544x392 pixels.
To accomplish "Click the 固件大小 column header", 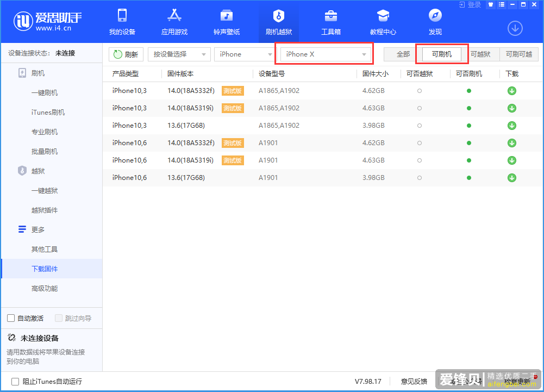I will click(376, 74).
